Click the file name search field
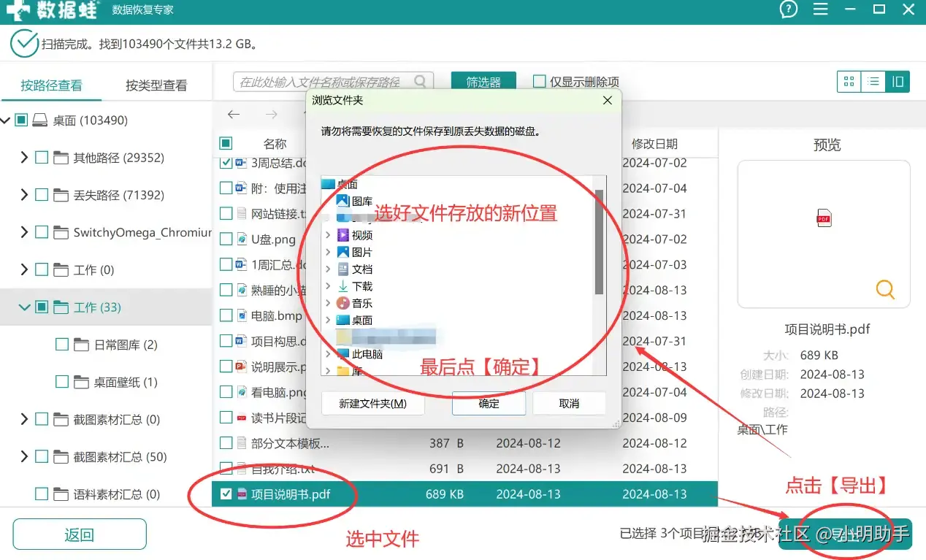Viewport: 926px width, 560px height. coord(325,82)
